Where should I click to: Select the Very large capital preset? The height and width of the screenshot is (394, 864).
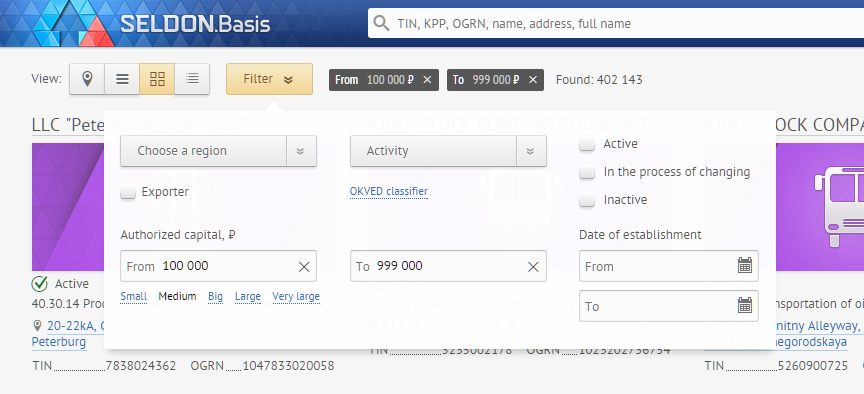coord(296,296)
